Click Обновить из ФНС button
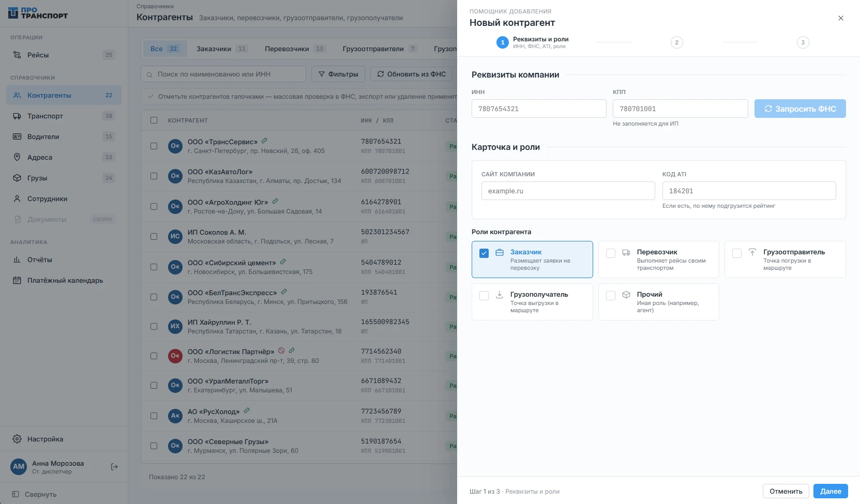This screenshot has height=504, width=860. pyautogui.click(x=411, y=74)
